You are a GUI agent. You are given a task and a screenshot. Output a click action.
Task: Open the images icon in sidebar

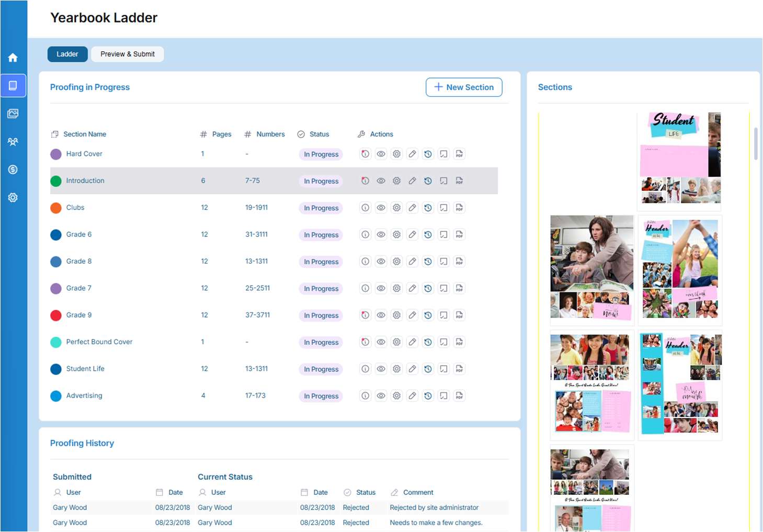[13, 114]
